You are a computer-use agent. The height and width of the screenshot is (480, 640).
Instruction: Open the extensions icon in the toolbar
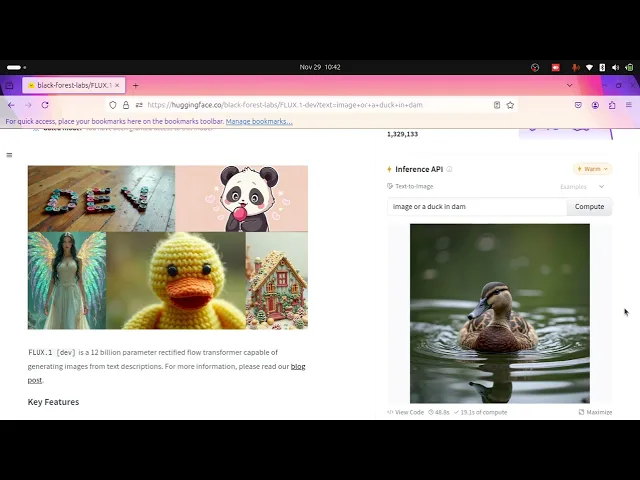(x=612, y=105)
